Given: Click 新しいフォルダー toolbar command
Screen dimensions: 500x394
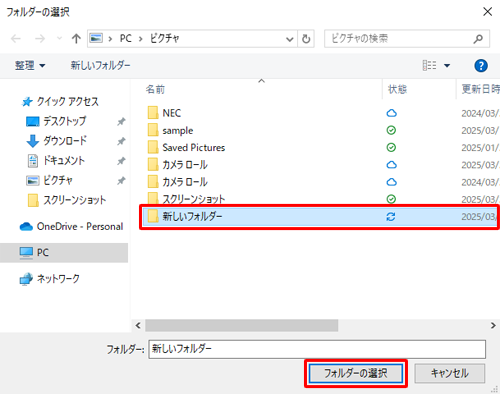Looking at the screenshot, I should point(100,65).
